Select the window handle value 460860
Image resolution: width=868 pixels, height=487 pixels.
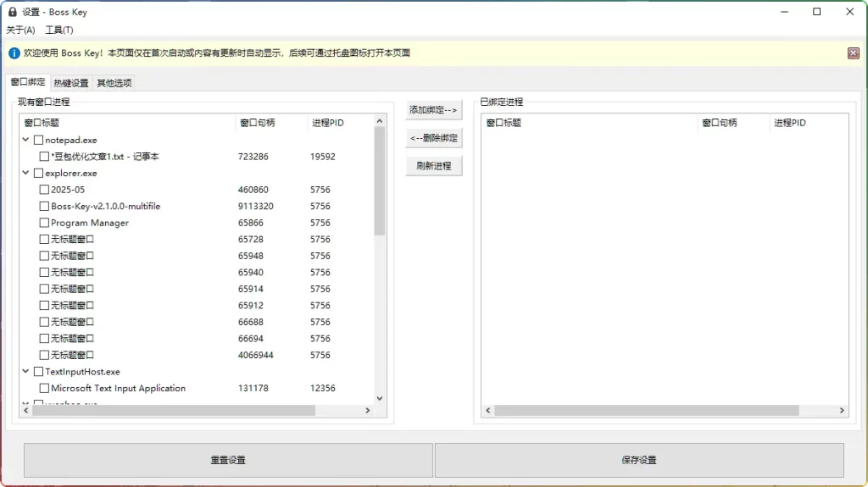(x=253, y=190)
